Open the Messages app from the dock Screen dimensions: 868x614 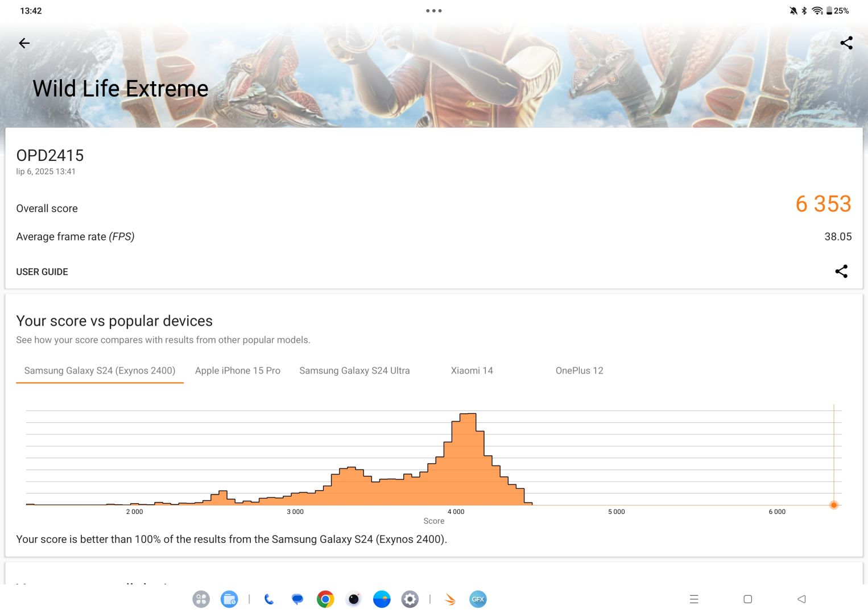[297, 599]
